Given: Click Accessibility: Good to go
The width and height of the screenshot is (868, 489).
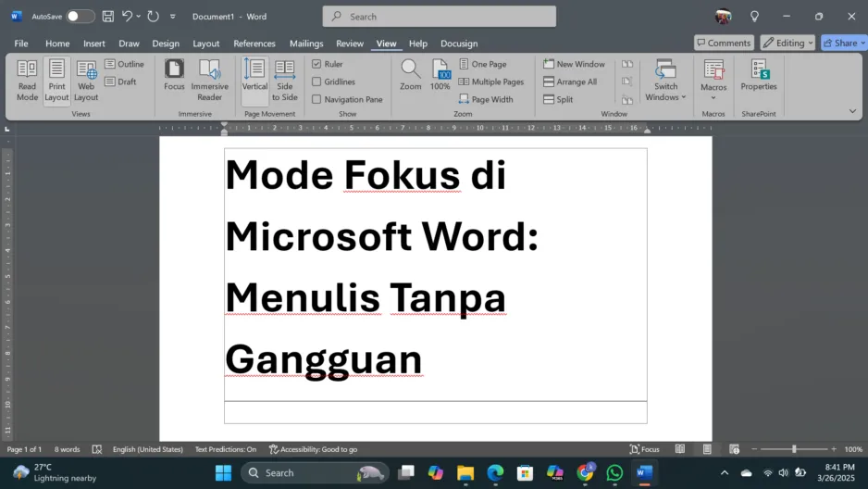Looking at the screenshot, I should pyautogui.click(x=314, y=449).
